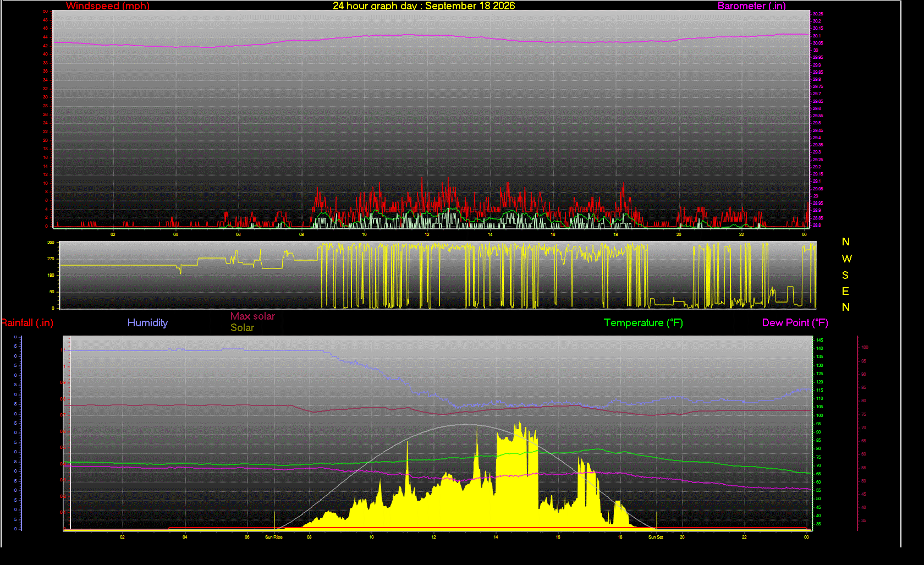This screenshot has width=924, height=565.
Task: Click hour 06 label under windspeed graph
Action: tap(238, 234)
